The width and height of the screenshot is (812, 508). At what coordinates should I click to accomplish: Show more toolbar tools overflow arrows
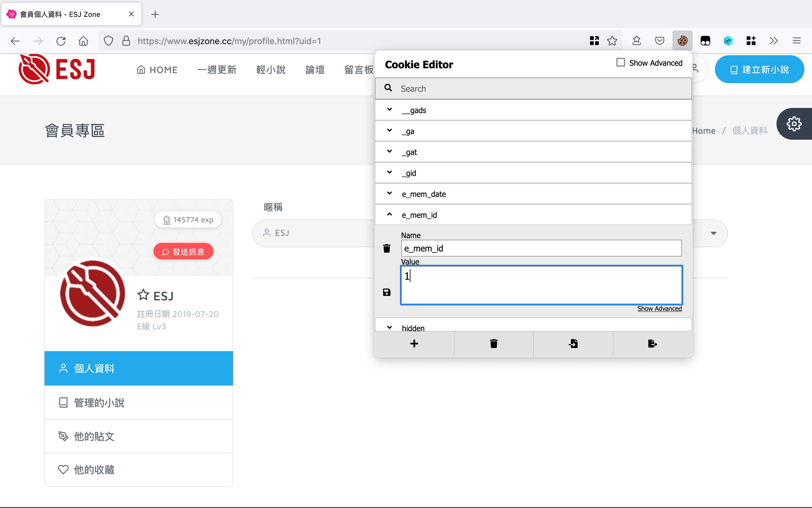(774, 41)
